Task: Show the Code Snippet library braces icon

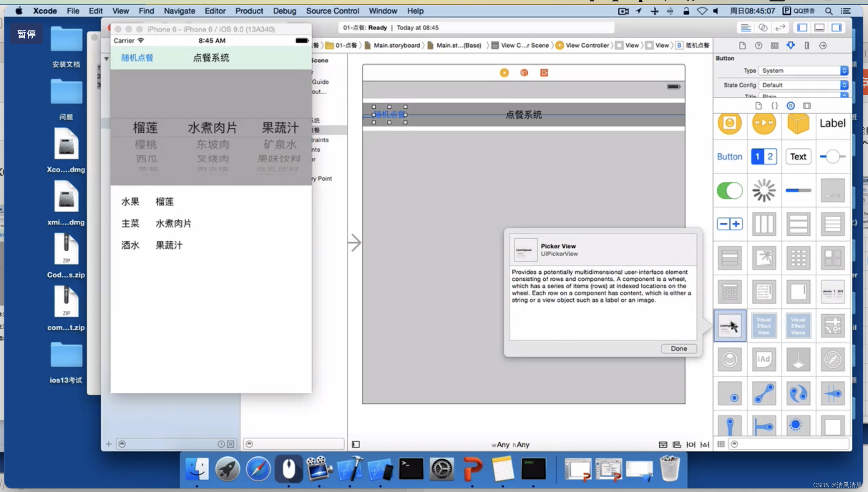Action: [x=775, y=106]
